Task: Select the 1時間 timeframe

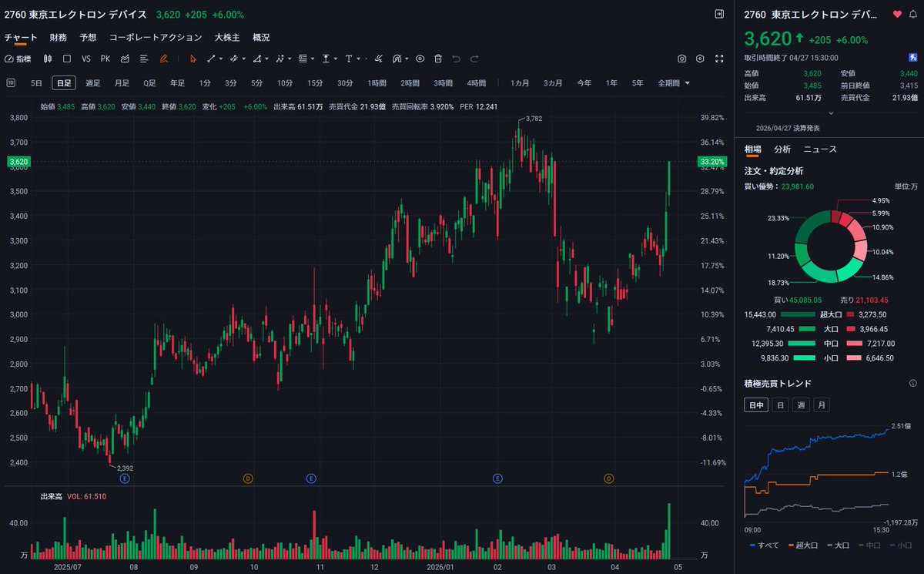Action: [x=377, y=82]
